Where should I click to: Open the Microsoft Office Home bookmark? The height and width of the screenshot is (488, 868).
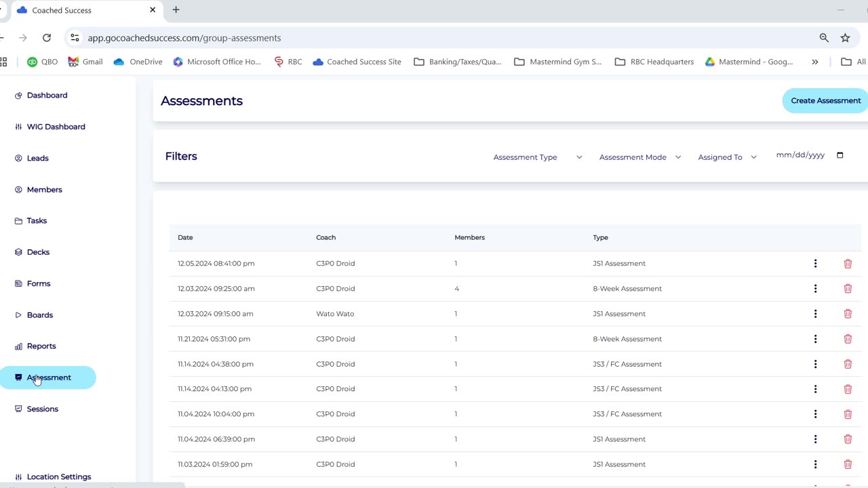(x=217, y=62)
